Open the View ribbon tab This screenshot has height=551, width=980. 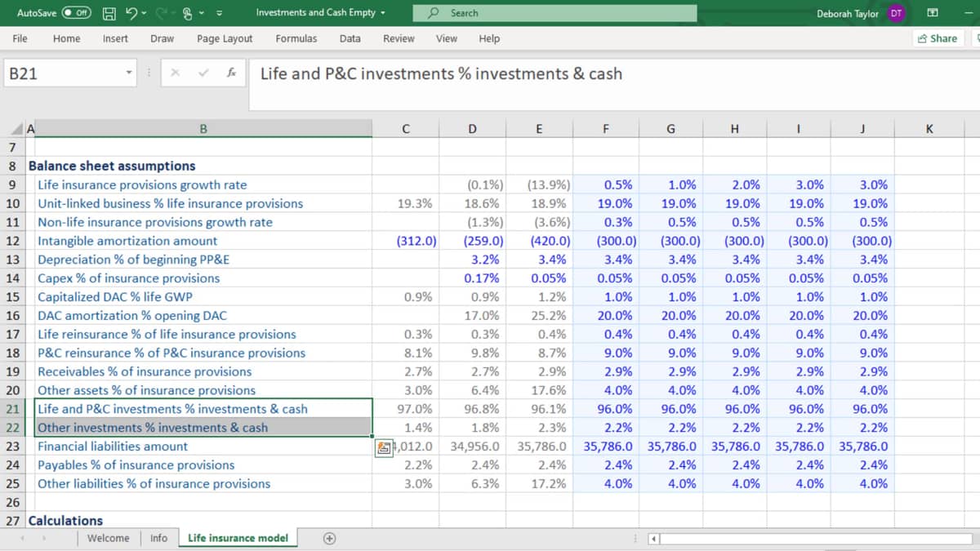point(447,38)
